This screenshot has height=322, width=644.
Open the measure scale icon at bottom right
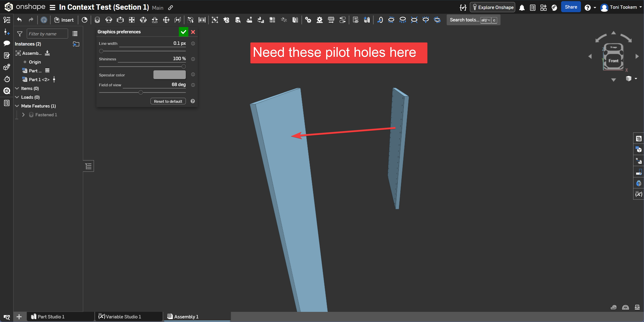point(637,307)
